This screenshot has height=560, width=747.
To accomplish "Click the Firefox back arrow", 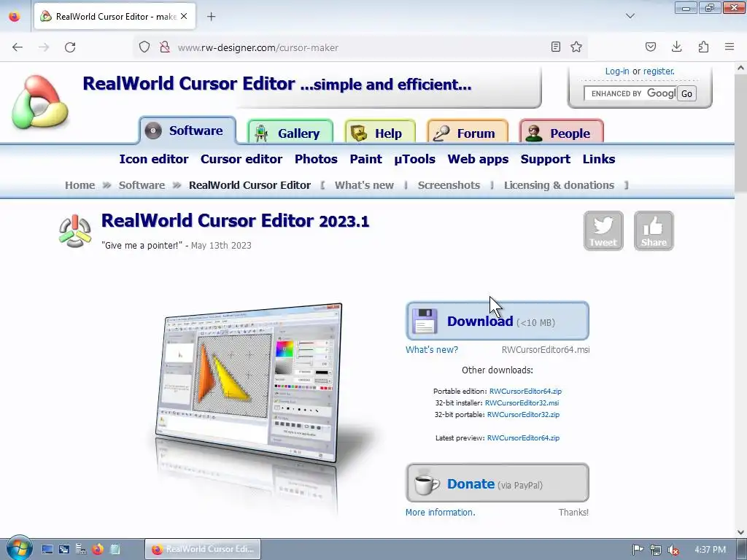I will (18, 47).
